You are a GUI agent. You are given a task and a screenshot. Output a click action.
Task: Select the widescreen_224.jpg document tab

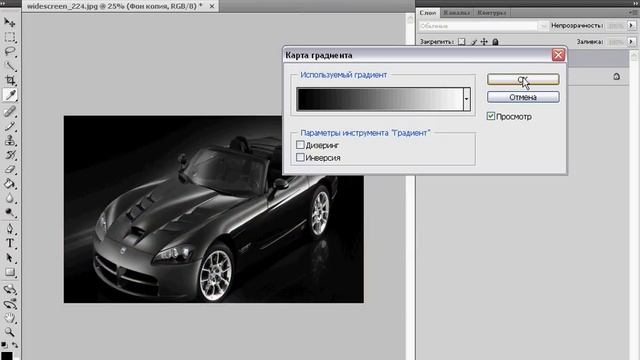point(115,6)
